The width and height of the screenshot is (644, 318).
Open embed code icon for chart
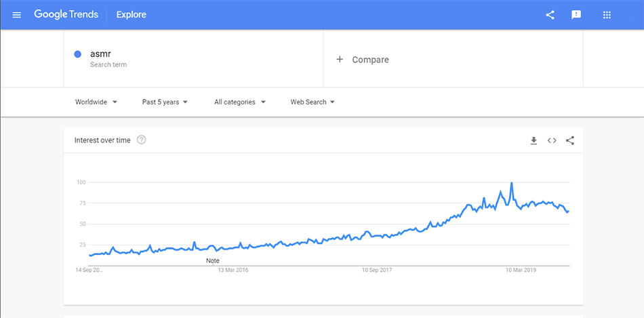552,140
